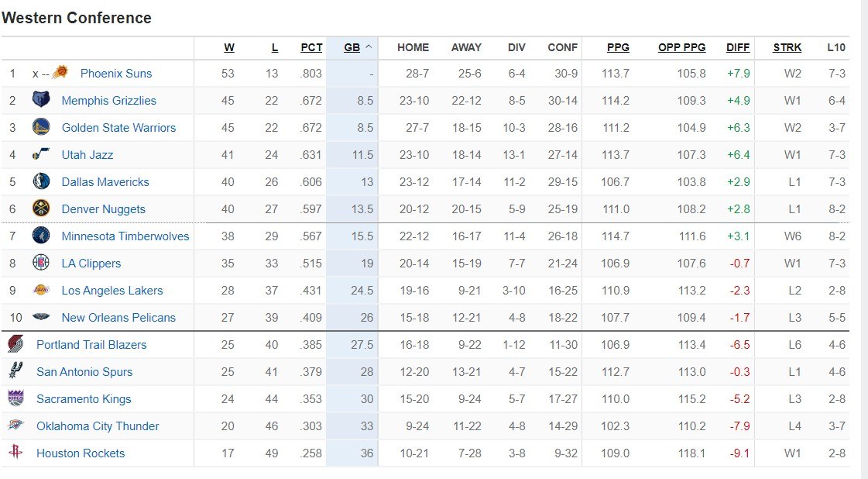The height and width of the screenshot is (479, 868).
Task: Sort table by PCT column header
Action: coord(311,47)
